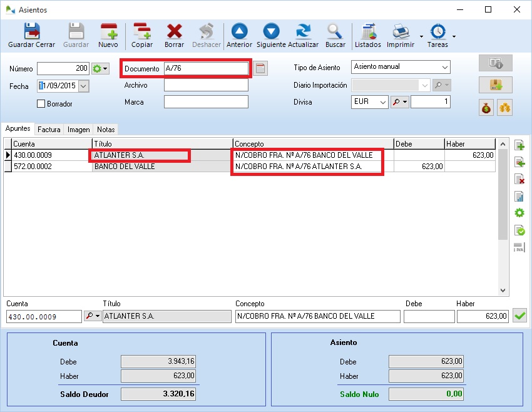Open the Notas tab
The image size is (532, 412).
(x=105, y=129)
